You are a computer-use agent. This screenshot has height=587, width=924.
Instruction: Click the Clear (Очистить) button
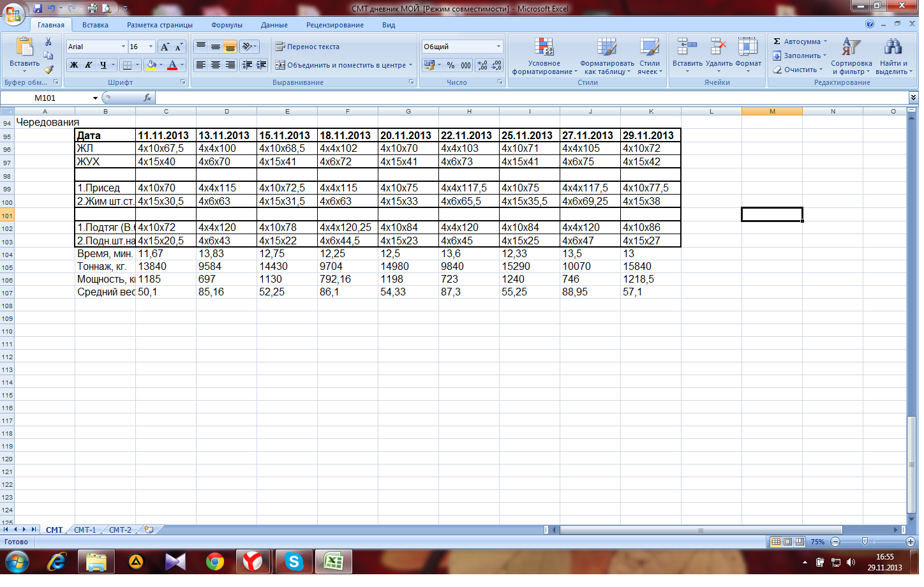(x=799, y=70)
